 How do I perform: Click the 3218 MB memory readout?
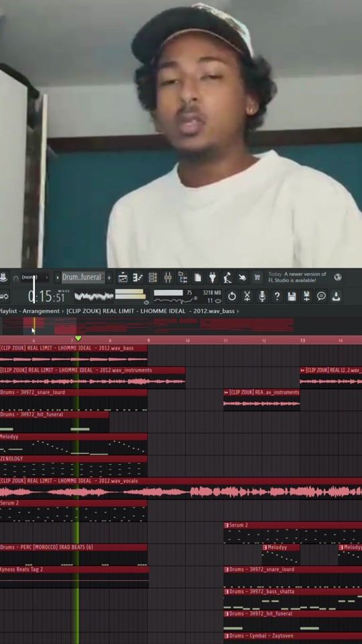[212, 293]
